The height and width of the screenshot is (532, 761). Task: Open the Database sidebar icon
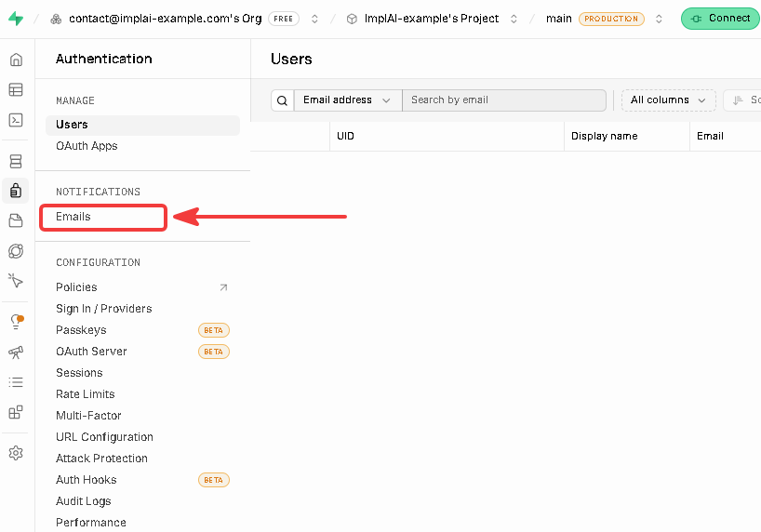tap(16, 161)
